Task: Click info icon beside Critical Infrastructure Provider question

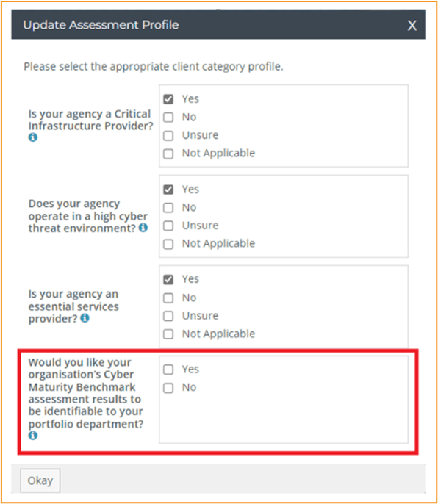Action: (33, 137)
